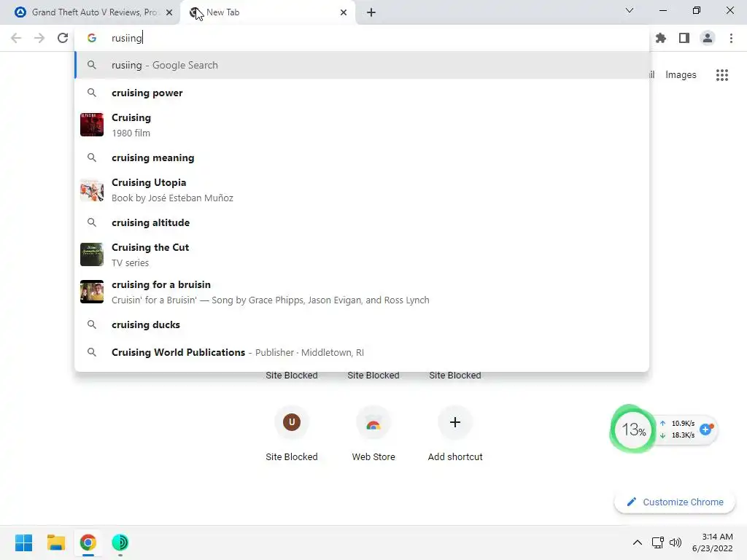Click the Chrome taskbar icon
This screenshot has height=560, width=747.
[x=88, y=542]
